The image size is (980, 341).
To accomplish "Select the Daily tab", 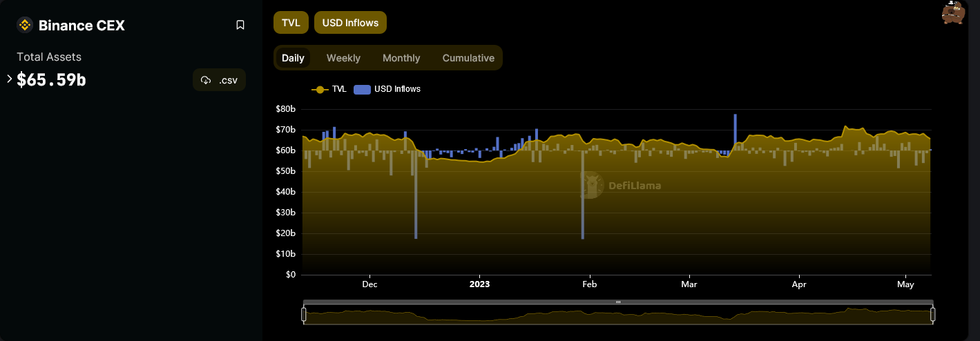I will (x=293, y=58).
